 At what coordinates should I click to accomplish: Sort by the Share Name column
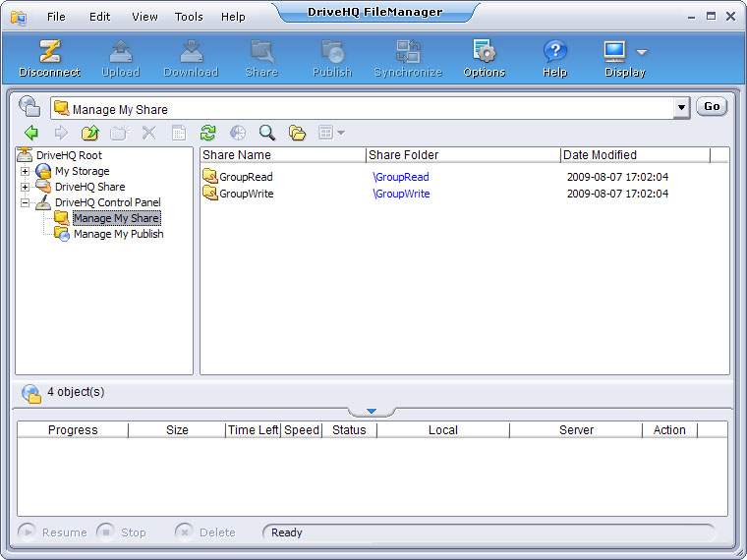pyautogui.click(x=283, y=155)
